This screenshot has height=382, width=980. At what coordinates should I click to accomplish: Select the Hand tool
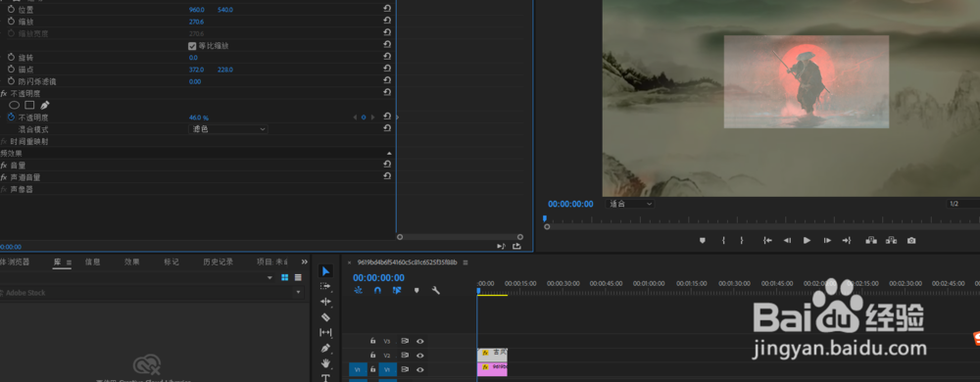tap(325, 363)
